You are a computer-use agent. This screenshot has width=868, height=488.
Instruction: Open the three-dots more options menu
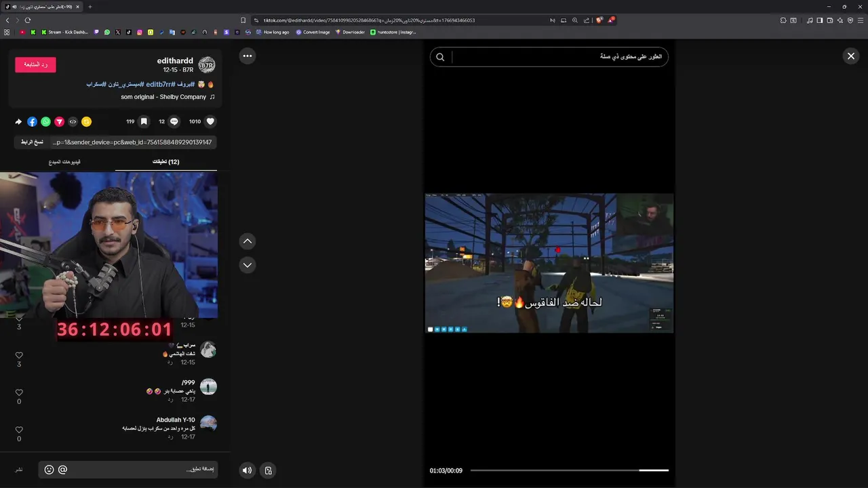tap(248, 56)
